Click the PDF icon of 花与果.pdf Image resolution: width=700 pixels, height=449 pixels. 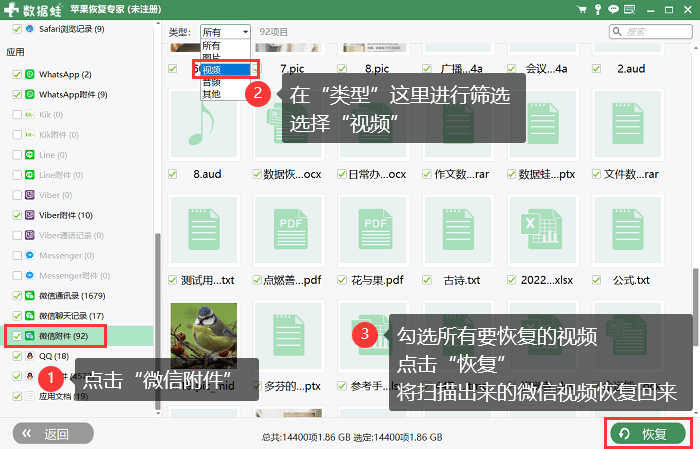click(375, 229)
